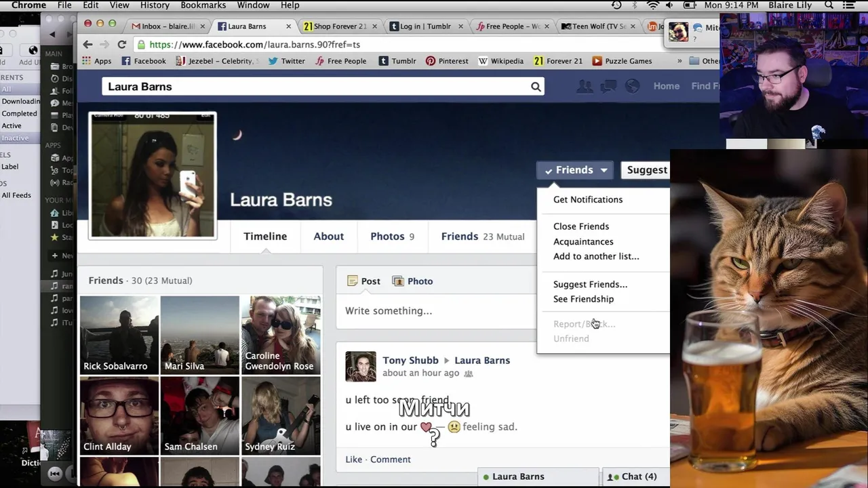
Task: Open the Facebook notifications globe icon
Action: (x=632, y=86)
